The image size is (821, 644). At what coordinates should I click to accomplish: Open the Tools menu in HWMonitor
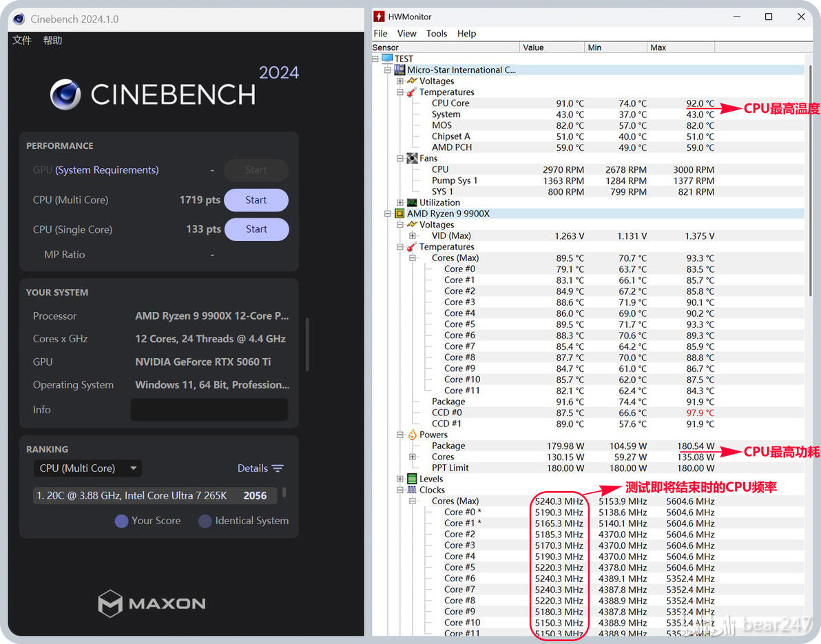pos(437,34)
